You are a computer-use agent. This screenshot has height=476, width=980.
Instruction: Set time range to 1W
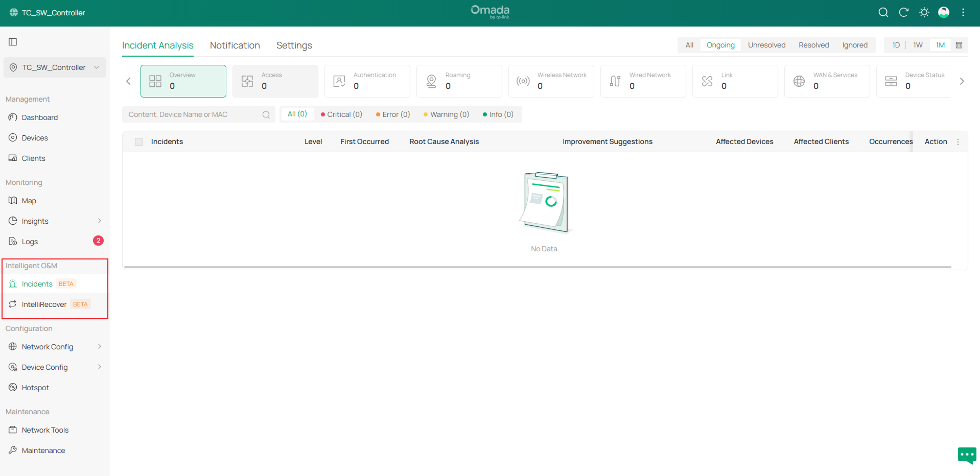918,45
